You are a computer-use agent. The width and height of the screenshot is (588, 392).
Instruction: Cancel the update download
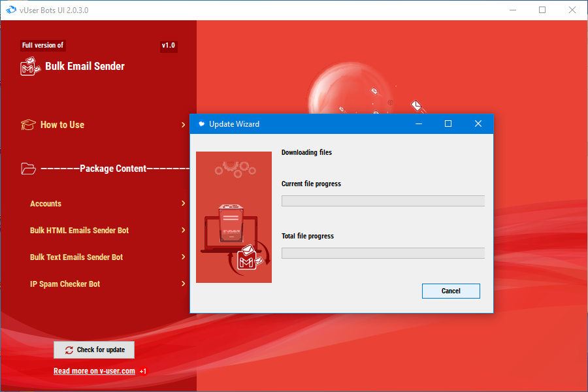tap(451, 291)
